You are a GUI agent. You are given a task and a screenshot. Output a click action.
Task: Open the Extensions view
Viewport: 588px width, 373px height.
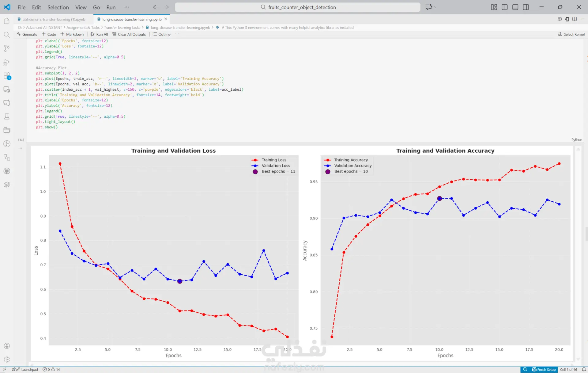(7, 76)
